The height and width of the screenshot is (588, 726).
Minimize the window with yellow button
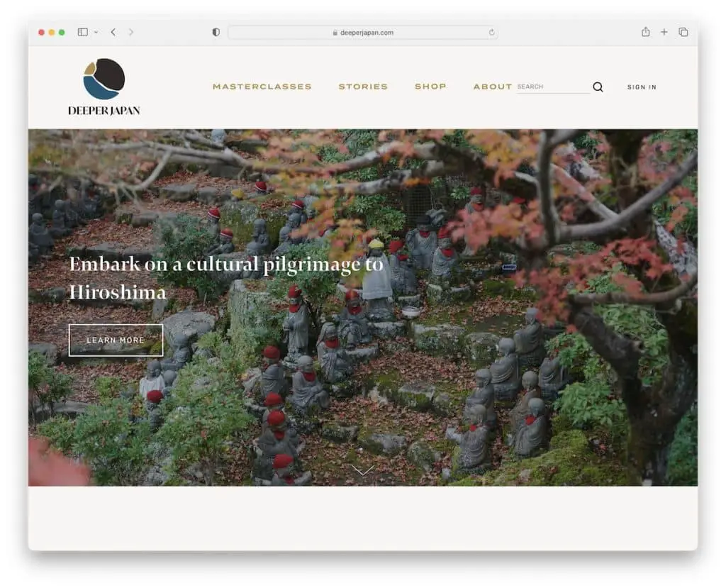(x=51, y=33)
